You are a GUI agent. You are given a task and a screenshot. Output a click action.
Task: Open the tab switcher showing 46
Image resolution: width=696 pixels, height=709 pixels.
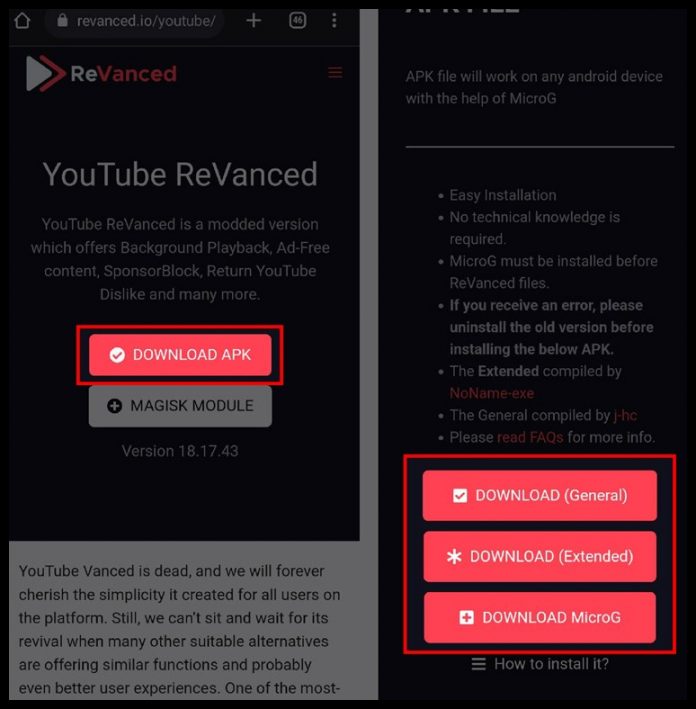(x=297, y=20)
